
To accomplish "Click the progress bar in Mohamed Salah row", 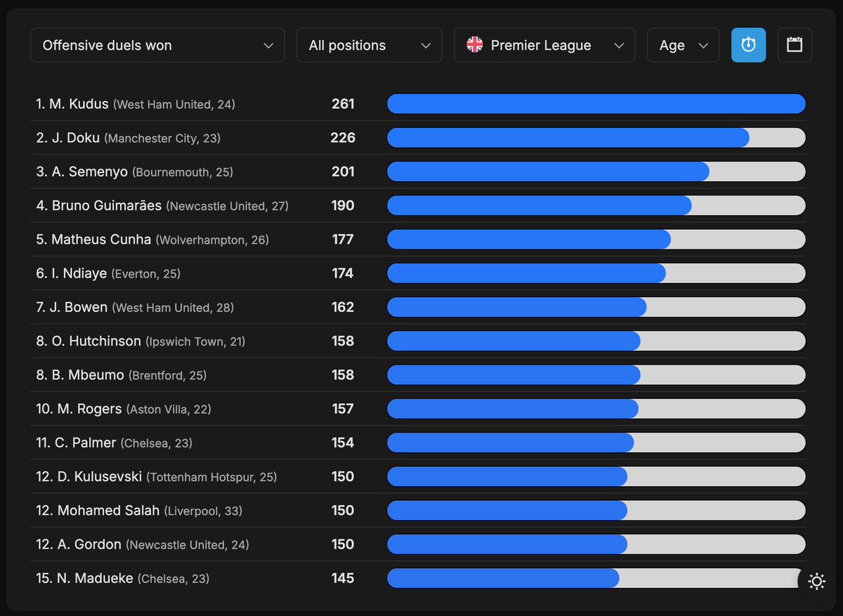I will [596, 510].
